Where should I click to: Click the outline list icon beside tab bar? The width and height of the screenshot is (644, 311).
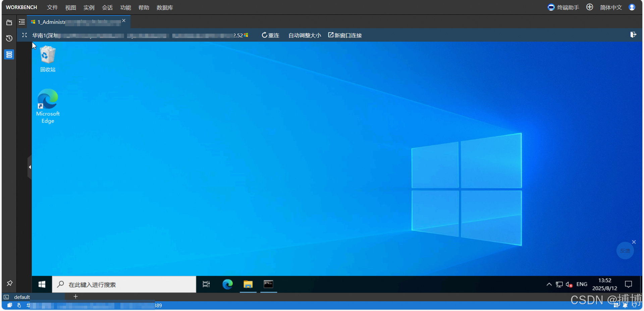(21, 22)
